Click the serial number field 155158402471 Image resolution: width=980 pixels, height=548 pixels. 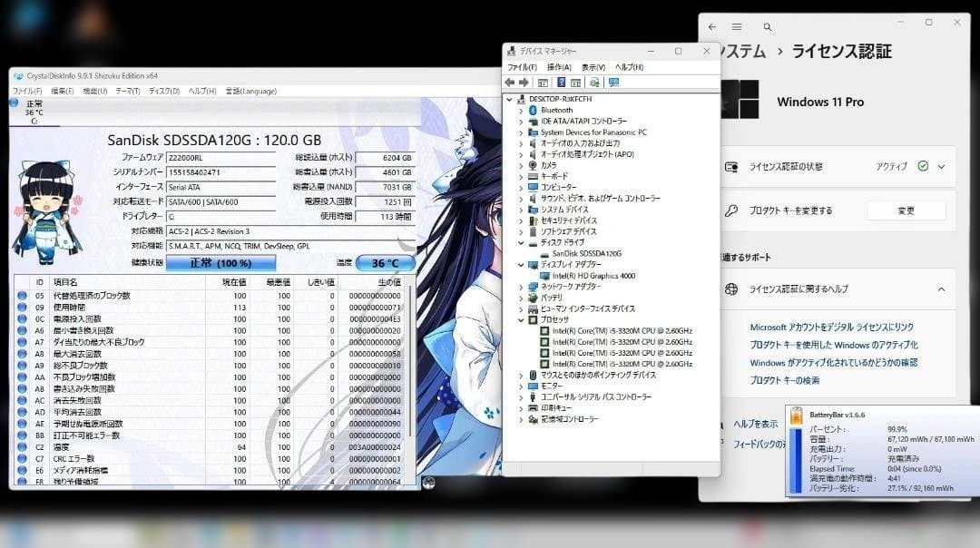220,172
